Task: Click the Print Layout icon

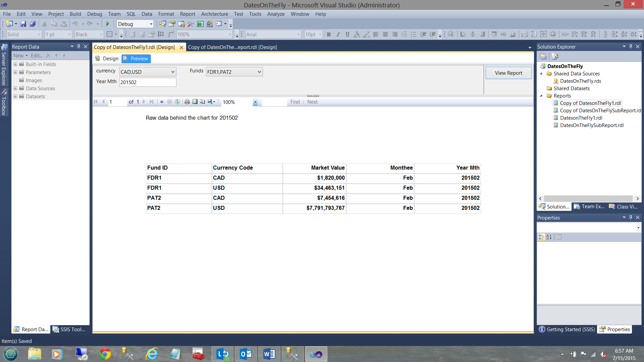Action: 195,102
